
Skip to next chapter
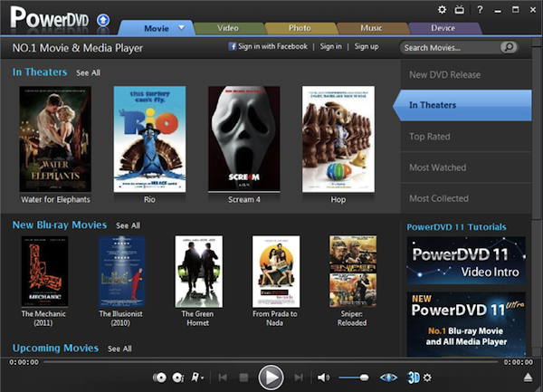click(x=299, y=378)
